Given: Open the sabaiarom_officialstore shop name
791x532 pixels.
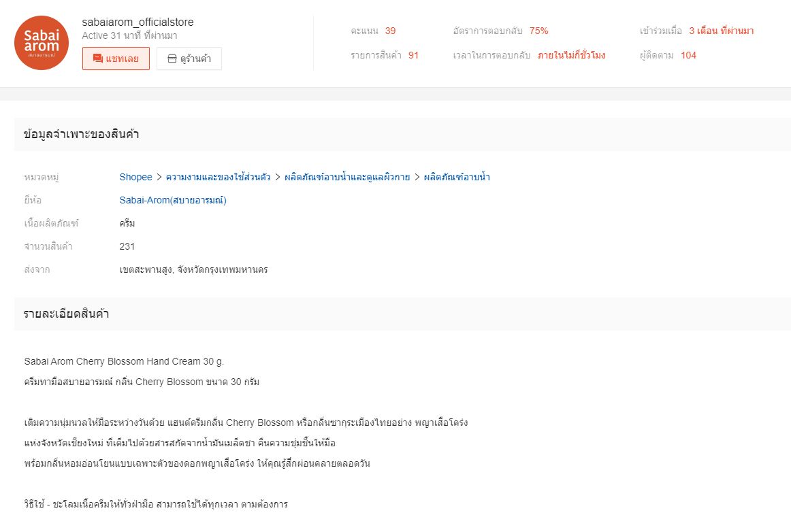Looking at the screenshot, I should pyautogui.click(x=138, y=22).
